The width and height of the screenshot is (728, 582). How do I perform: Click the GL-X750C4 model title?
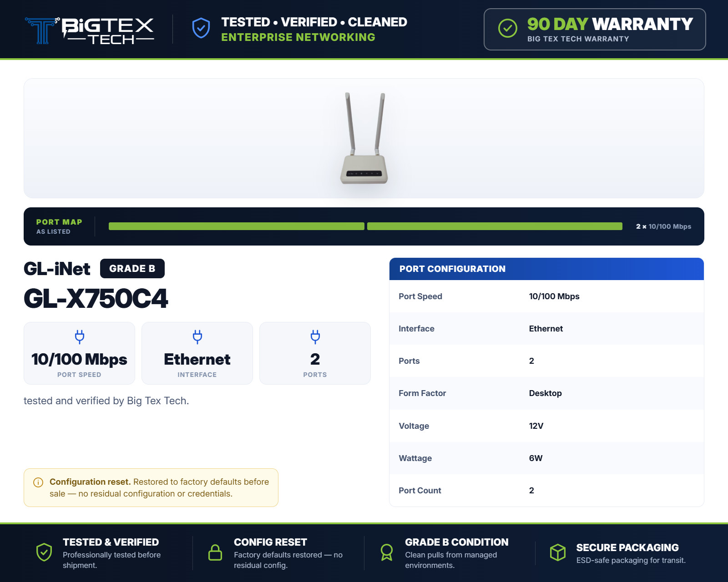[x=96, y=299]
